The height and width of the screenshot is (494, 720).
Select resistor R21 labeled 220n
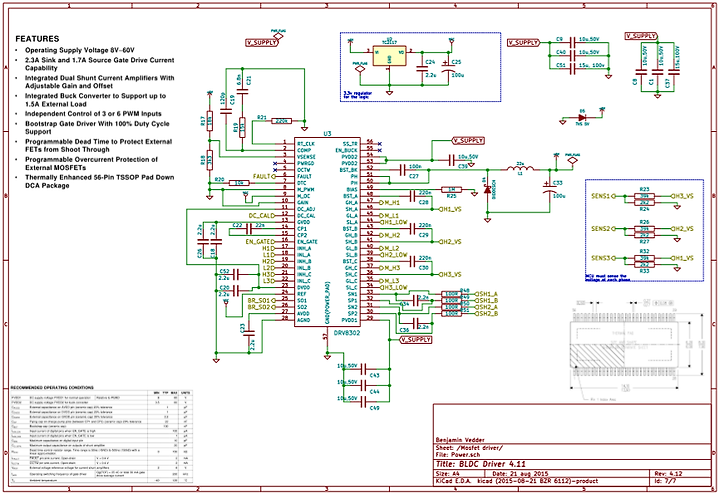[281, 121]
